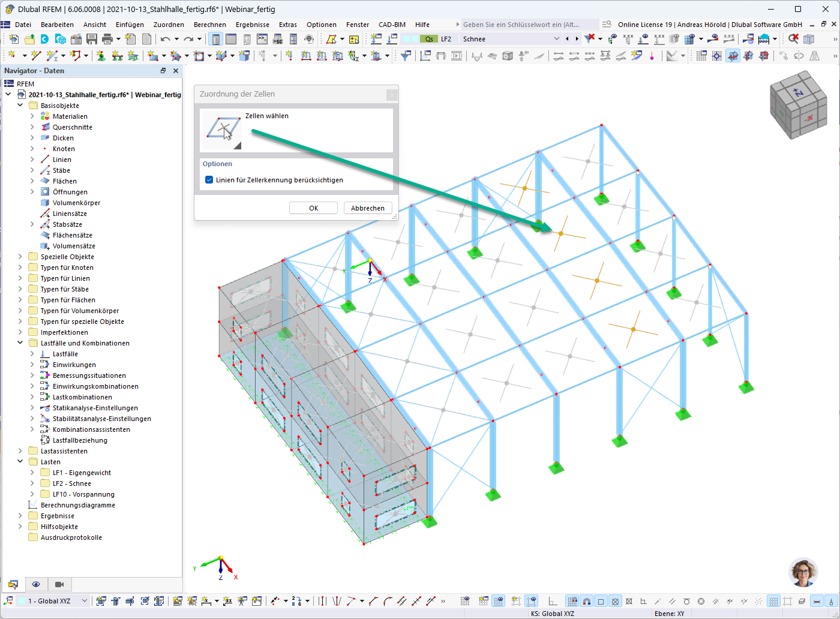Click the open file folder icon
The image size is (840, 619).
[x=29, y=39]
